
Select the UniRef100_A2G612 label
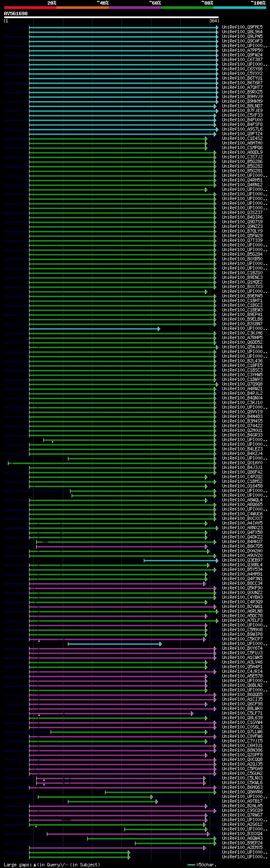(242, 824)
